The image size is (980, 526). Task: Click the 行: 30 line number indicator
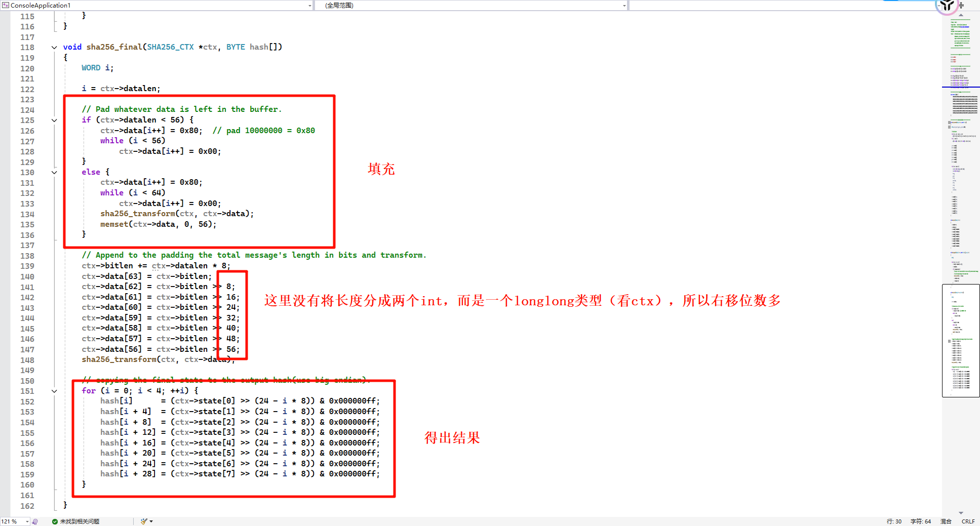(x=894, y=521)
